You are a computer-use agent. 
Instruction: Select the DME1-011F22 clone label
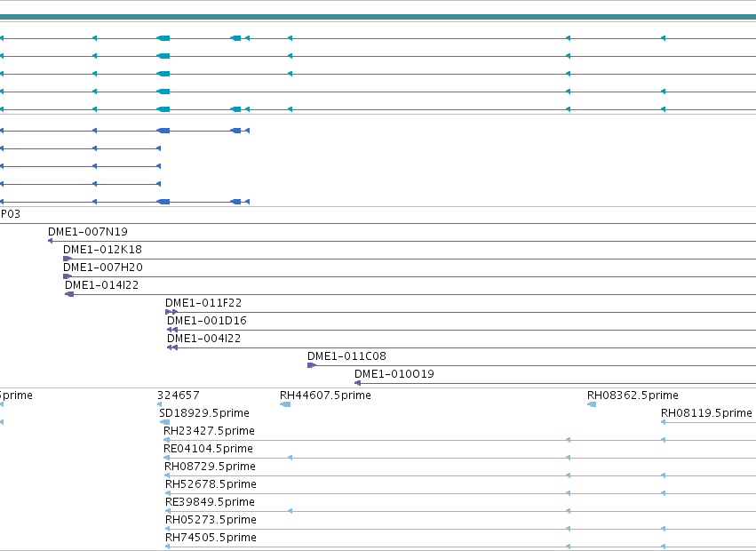[203, 303]
